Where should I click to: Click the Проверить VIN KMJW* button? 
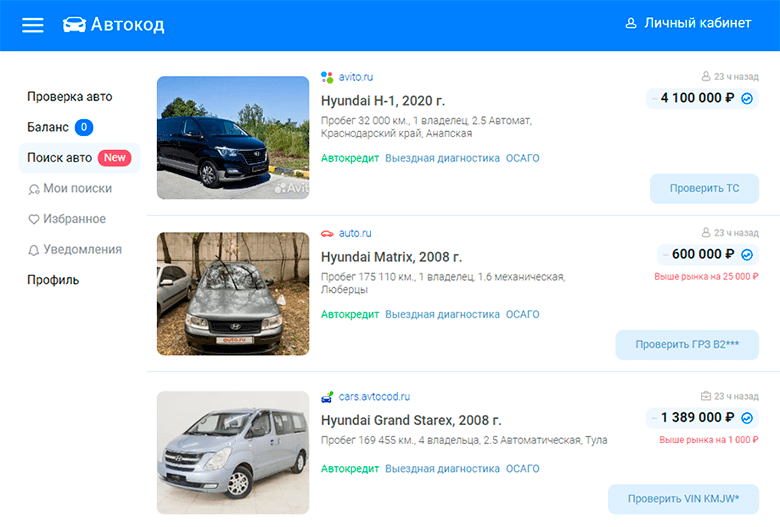pyautogui.click(x=683, y=499)
